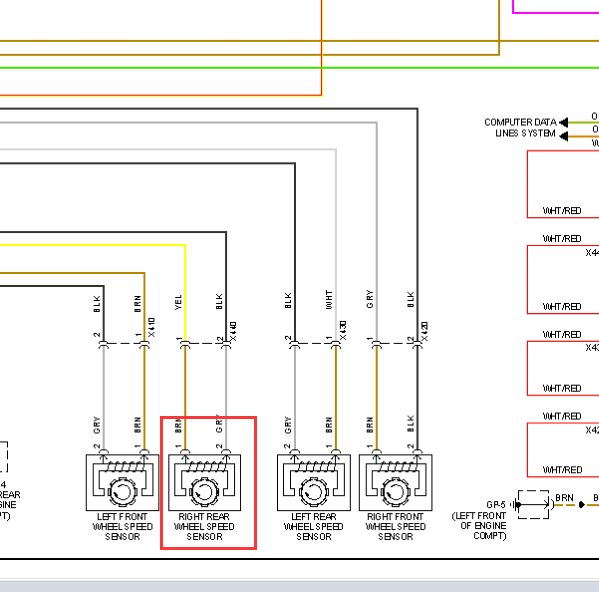Click the magenta wire at the top edge
Image resolution: width=599 pixels, height=592 pixels.
click(x=556, y=13)
